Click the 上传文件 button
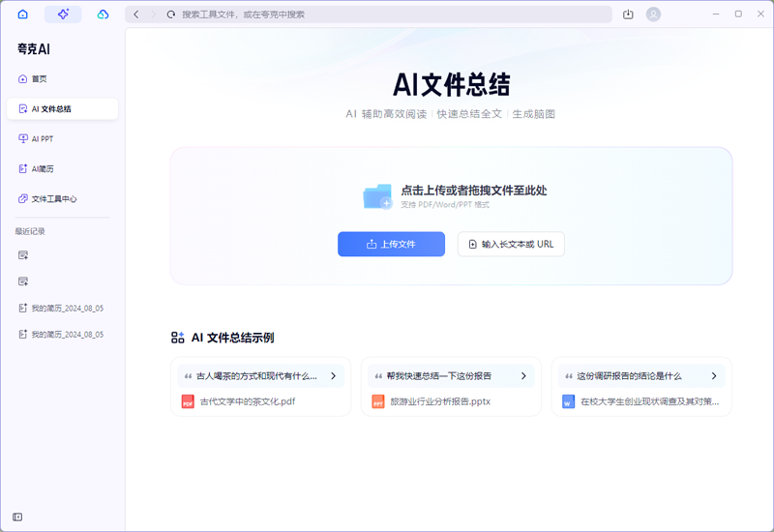Screen dimensions: 774x532 (391, 244)
